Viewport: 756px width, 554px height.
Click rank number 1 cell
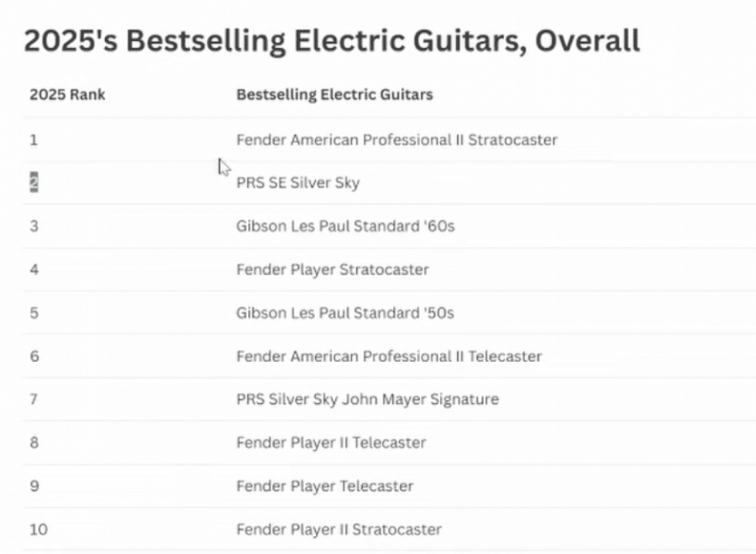click(x=34, y=140)
